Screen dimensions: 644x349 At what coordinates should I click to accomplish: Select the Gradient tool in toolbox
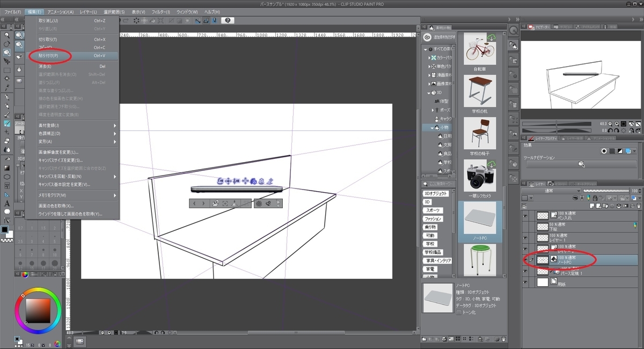[x=7, y=168]
